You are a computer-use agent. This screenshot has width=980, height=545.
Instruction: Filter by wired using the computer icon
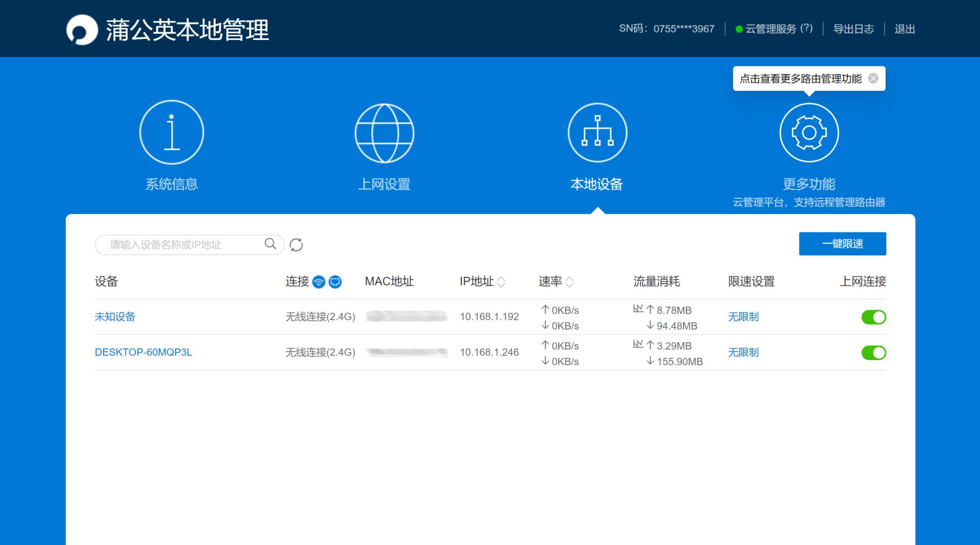[x=335, y=281]
